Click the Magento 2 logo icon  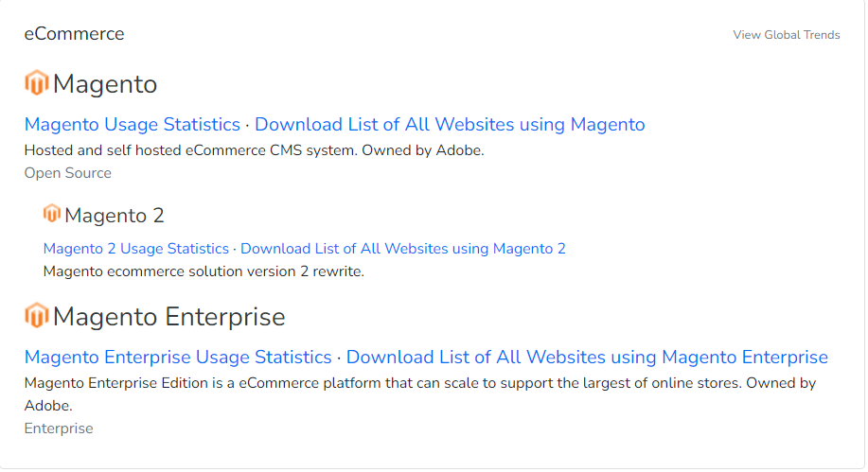click(x=52, y=214)
